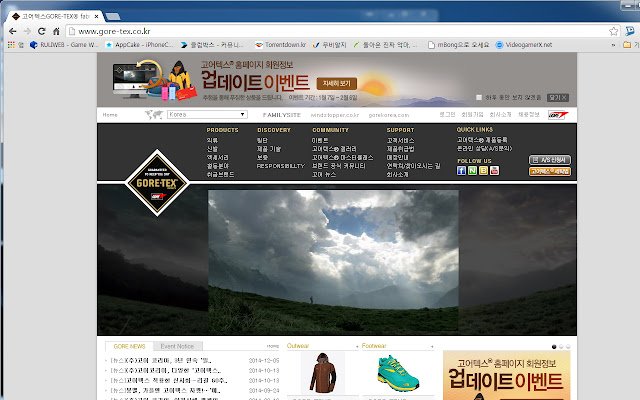Click the browser forward arrow
The width and height of the screenshot is (640, 400).
click(x=27, y=31)
